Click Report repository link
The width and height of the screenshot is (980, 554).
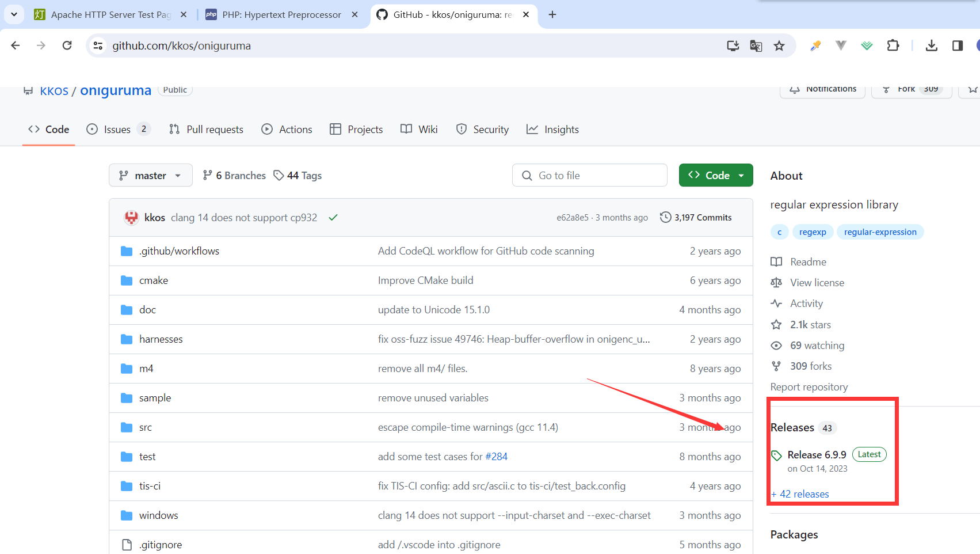pos(809,387)
